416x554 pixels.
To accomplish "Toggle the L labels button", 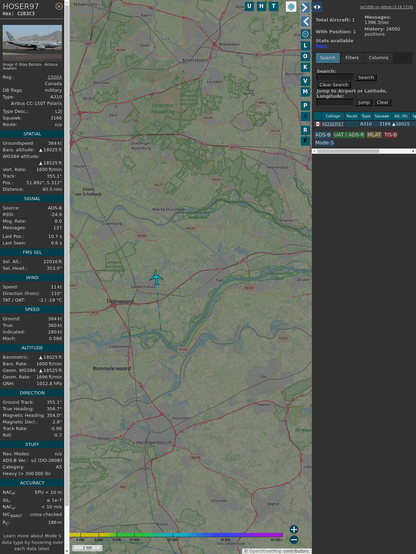I will [305, 45].
